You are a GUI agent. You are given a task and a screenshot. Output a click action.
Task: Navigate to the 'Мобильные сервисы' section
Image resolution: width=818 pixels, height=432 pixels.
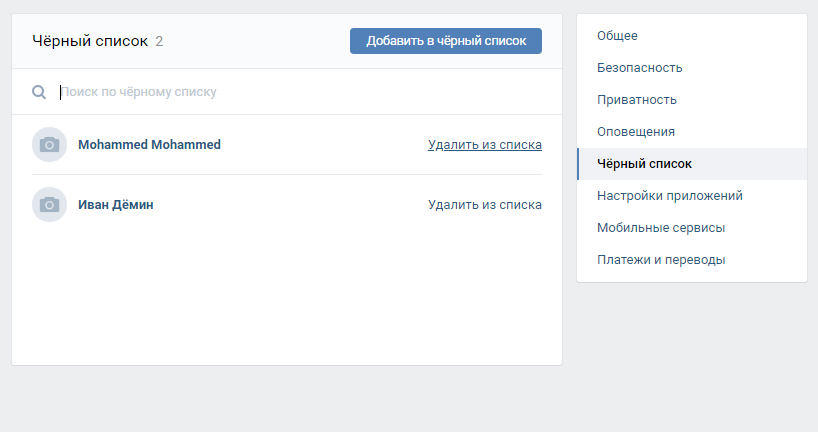pos(660,228)
